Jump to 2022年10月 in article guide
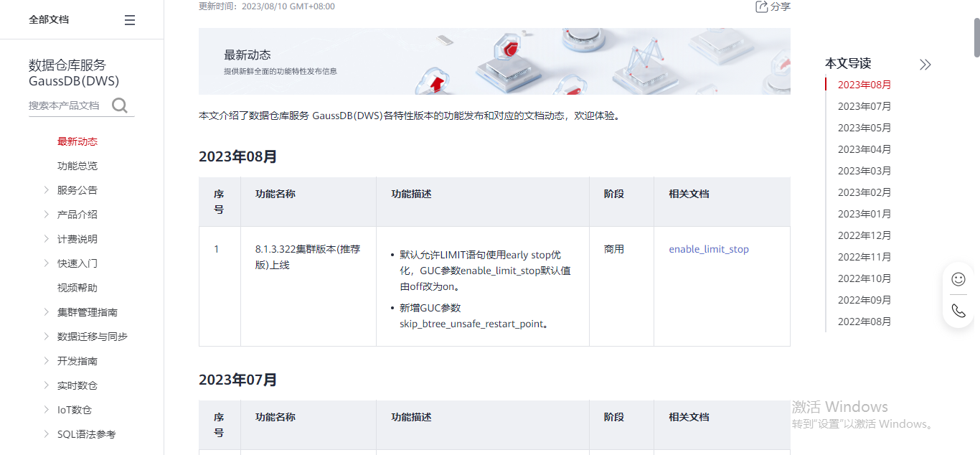Viewport: 980px width, 455px height. pos(864,278)
